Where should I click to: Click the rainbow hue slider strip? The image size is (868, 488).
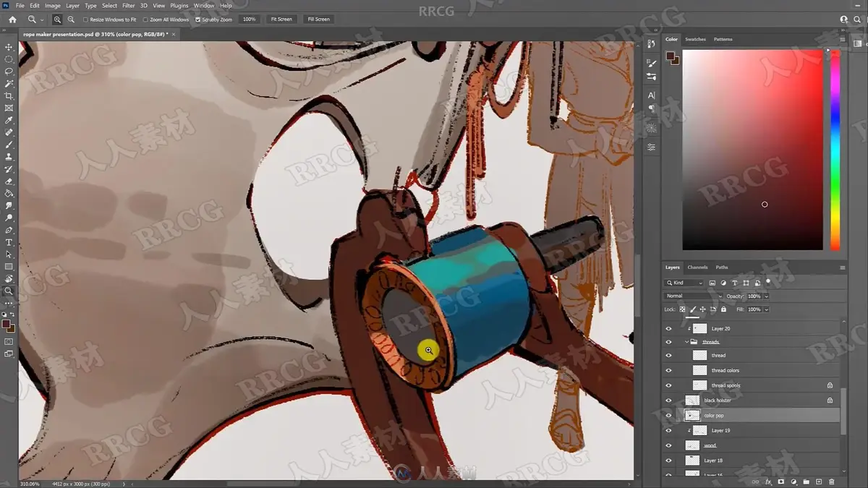pyautogui.click(x=835, y=150)
